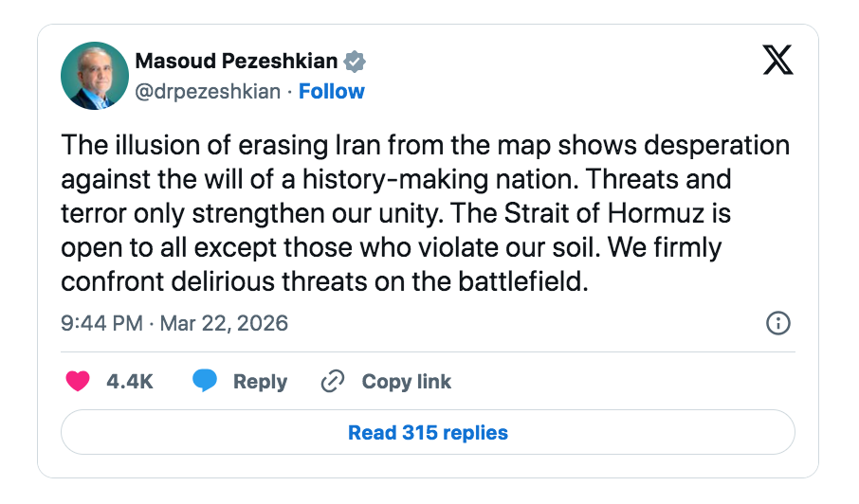Open the 9:44 PM timestamp link
The height and width of the screenshot is (504, 859).
pos(101,323)
